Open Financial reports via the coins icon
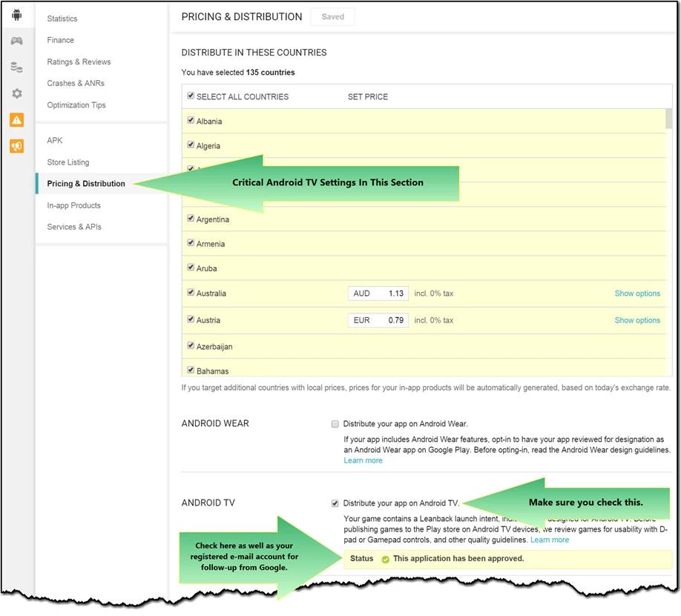Image resolution: width=681 pixels, height=616 pixels. tap(17, 67)
